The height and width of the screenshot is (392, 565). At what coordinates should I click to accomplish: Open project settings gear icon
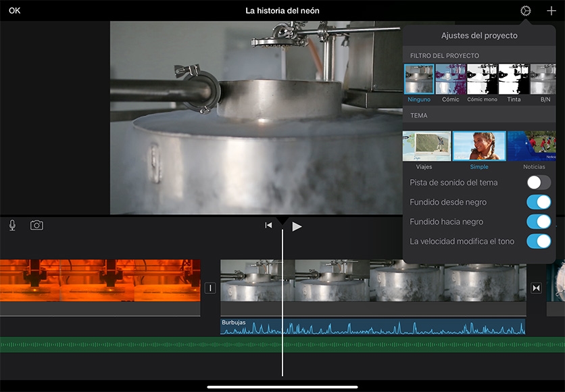click(525, 11)
